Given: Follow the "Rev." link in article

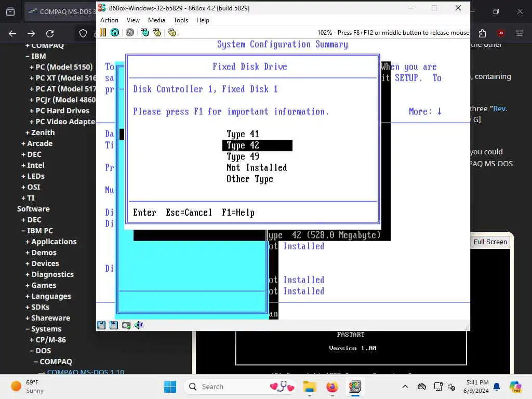Looking at the screenshot, I should pos(500,109).
